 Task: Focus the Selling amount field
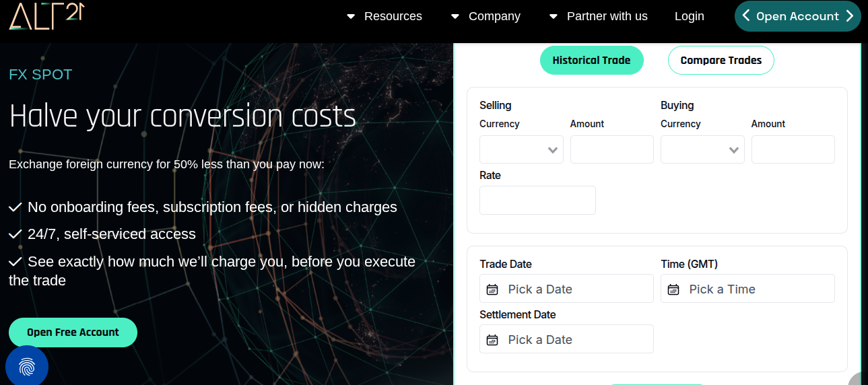click(x=611, y=149)
